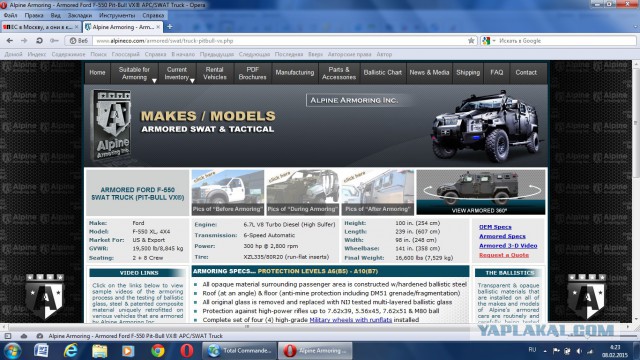Toggle the panel icon in status bar

point(8,336)
